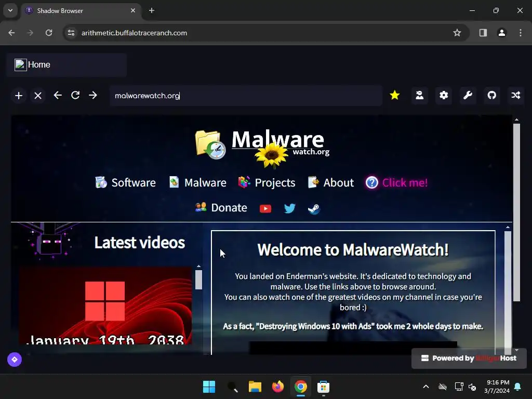Click the shuffle arrows icon

516,96
